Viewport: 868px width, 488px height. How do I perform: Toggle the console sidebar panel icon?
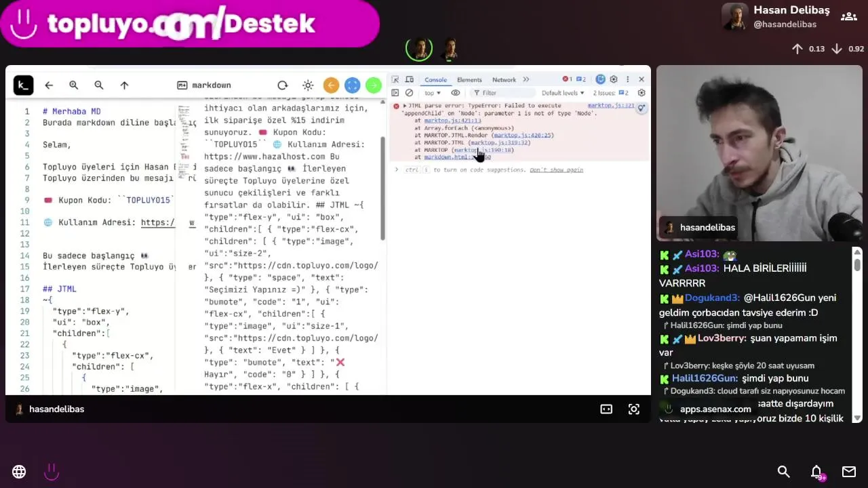(395, 93)
